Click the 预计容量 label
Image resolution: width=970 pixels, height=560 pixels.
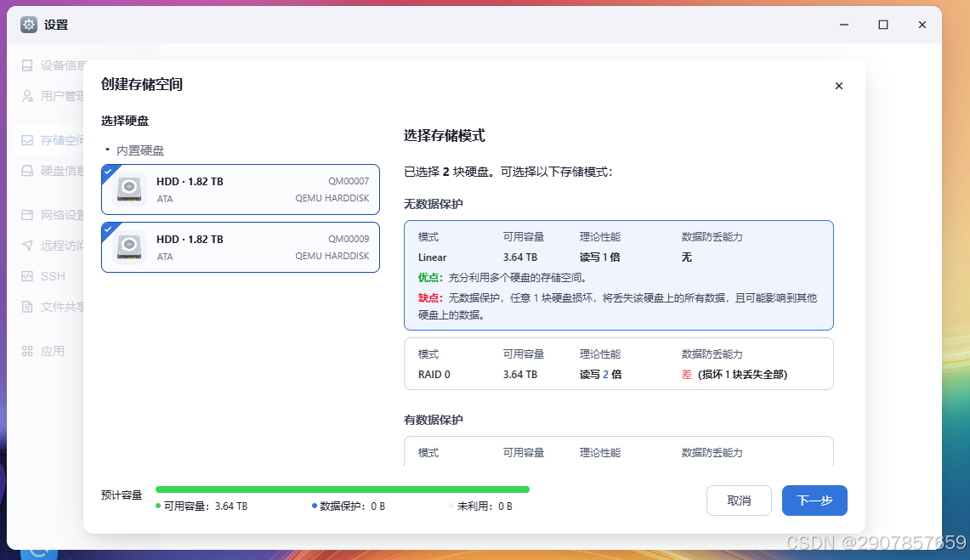[122, 495]
